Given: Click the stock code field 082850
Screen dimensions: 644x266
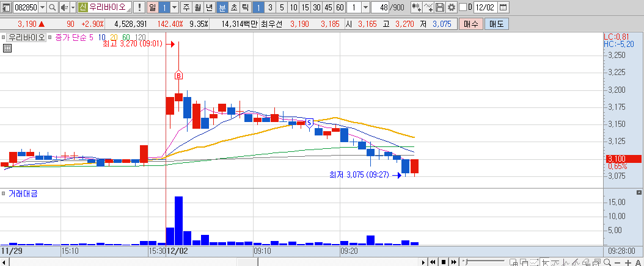Looking at the screenshot, I should pyautogui.click(x=26, y=7).
